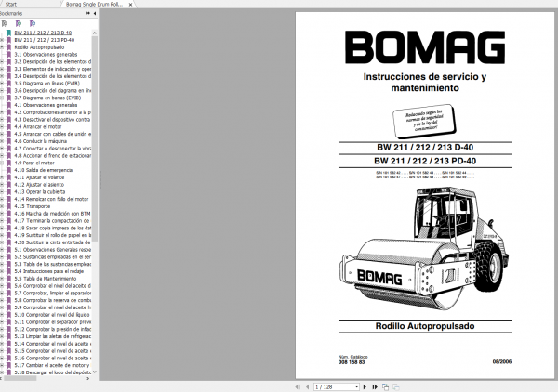
Task: Select the Bomag Single Drum Roll tab
Action: pyautogui.click(x=94, y=5)
